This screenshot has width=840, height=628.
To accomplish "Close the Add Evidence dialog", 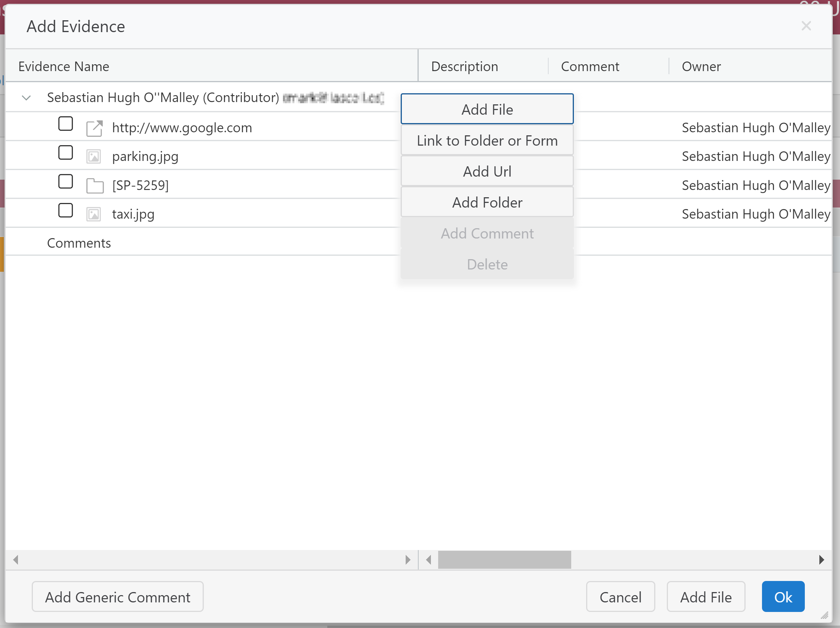I will point(806,26).
